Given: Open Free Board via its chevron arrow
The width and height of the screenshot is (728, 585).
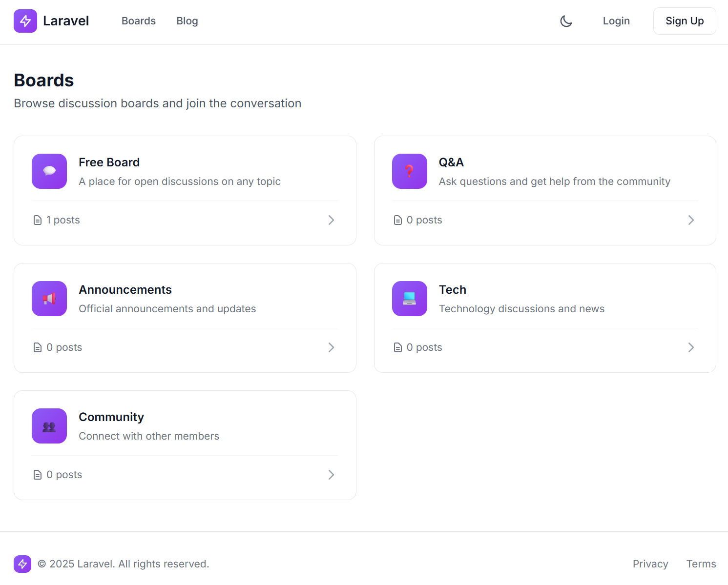Looking at the screenshot, I should 331,220.
